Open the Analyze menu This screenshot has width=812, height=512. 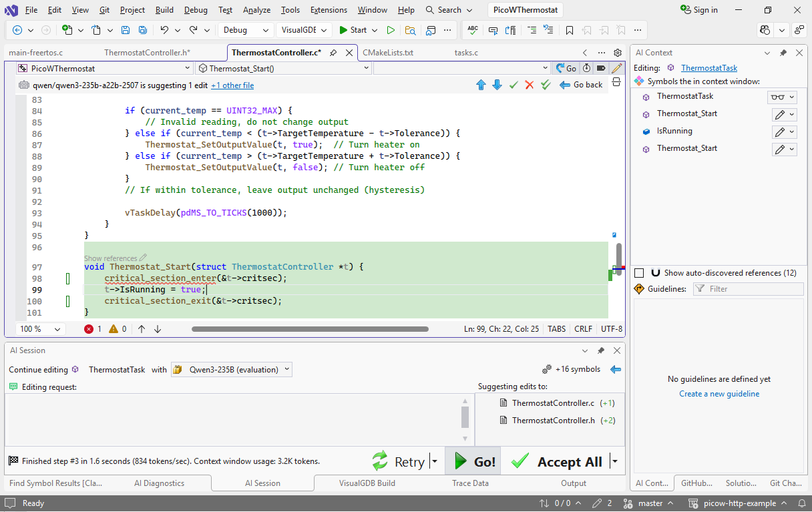click(256, 10)
